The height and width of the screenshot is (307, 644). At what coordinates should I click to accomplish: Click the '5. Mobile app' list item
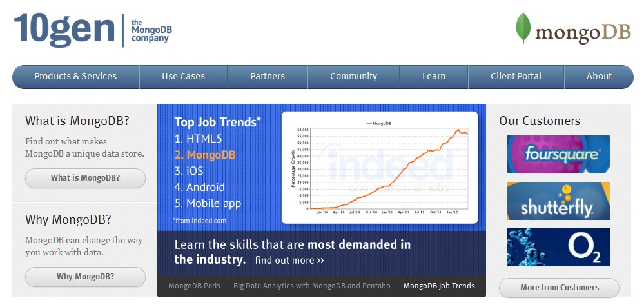(x=208, y=203)
